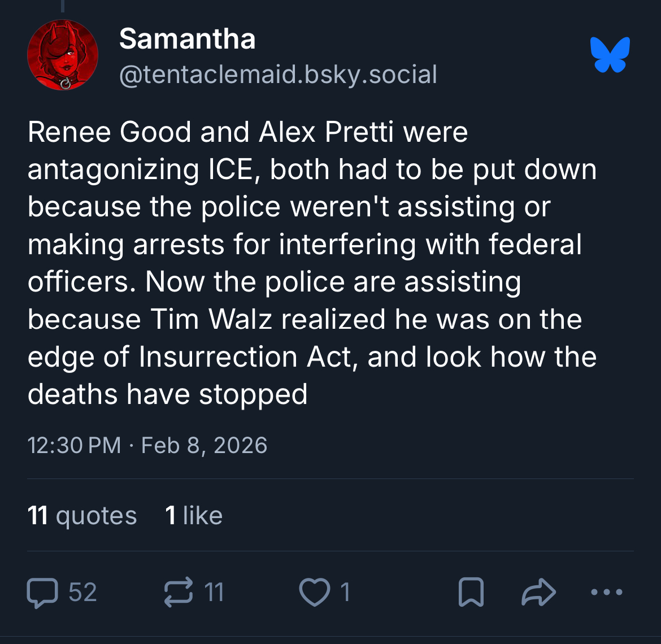The height and width of the screenshot is (644, 661).
Task: Toggle the bookmark icon to save post
Action: (471, 592)
